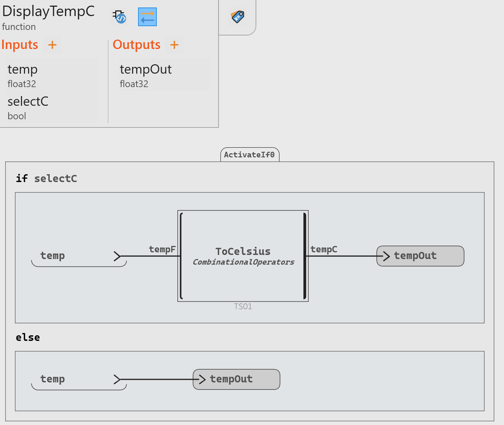The height and width of the screenshot is (425, 504).
Task: Click the TS01 instance label under ToCelsius
Action: (x=243, y=307)
